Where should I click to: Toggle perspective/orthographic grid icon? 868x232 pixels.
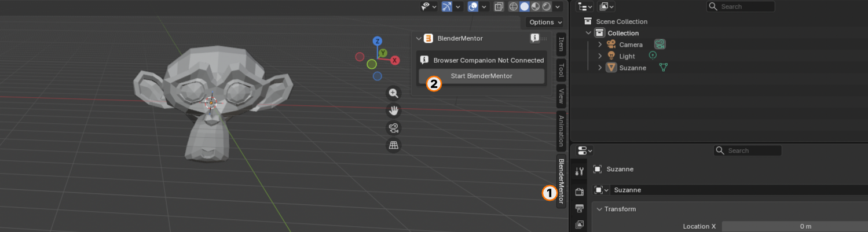tap(394, 145)
